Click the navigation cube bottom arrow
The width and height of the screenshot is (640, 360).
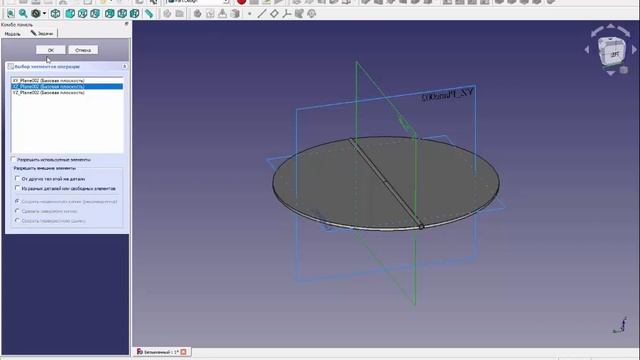click(x=611, y=73)
